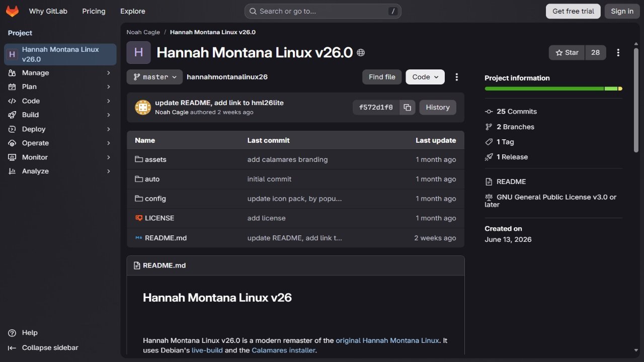
Task: Click the large H project avatar
Action: tap(138, 52)
